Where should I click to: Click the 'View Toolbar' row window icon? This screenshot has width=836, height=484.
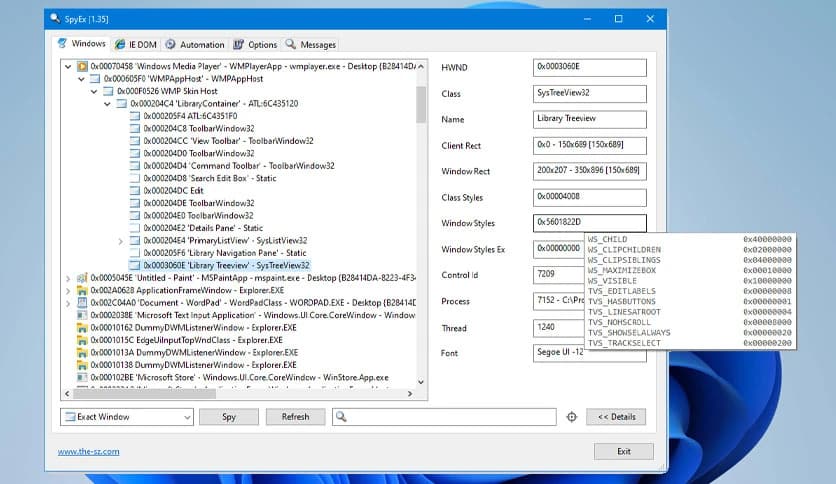135,141
